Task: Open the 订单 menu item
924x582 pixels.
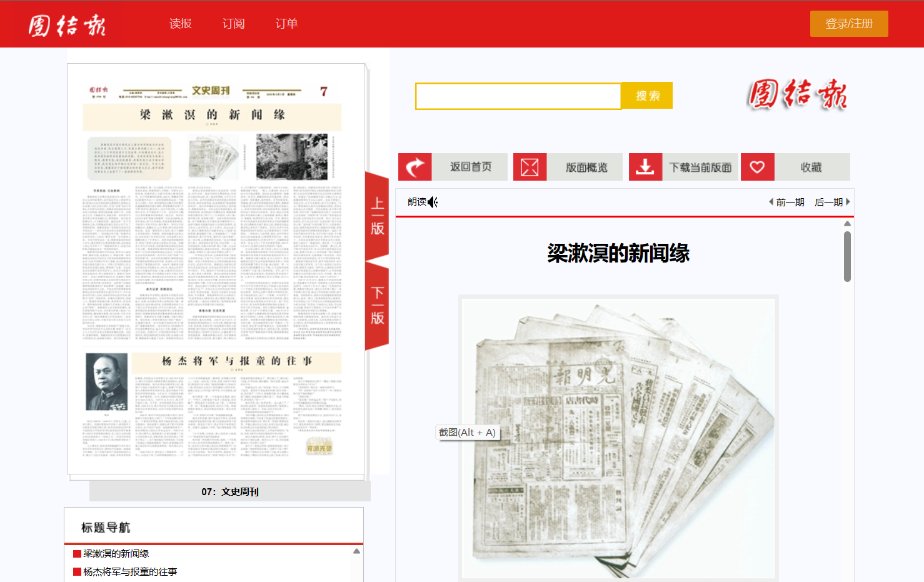Action: (x=286, y=24)
